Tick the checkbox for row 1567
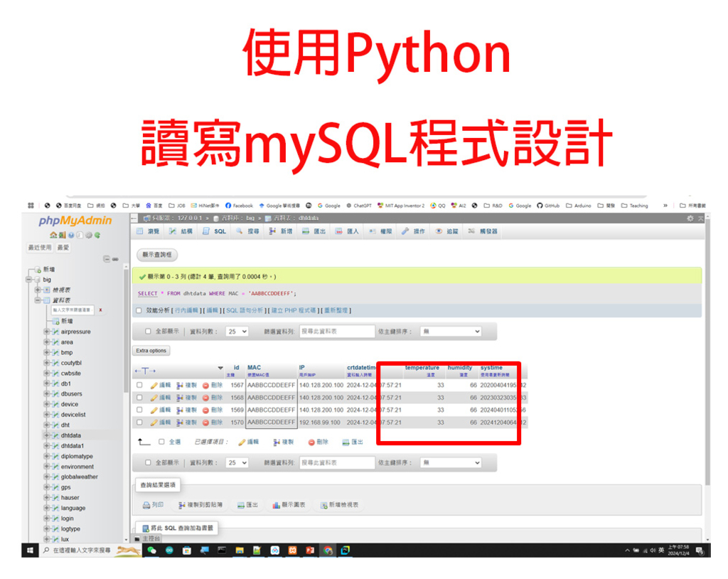 tap(140, 386)
